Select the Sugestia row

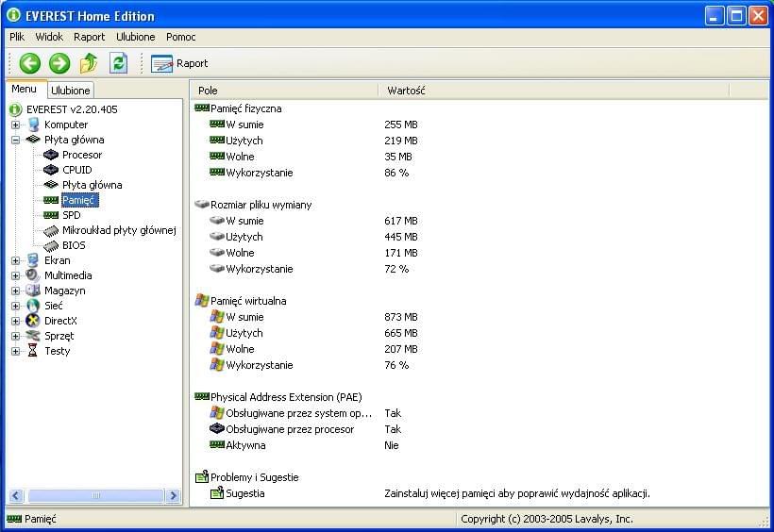245,493
